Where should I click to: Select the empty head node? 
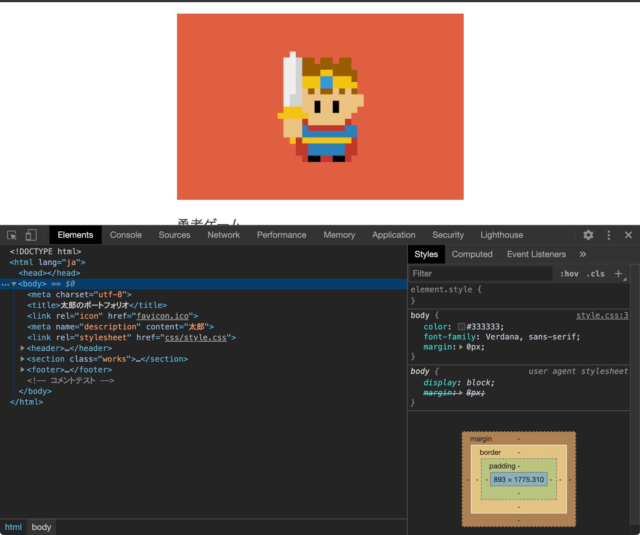point(49,273)
